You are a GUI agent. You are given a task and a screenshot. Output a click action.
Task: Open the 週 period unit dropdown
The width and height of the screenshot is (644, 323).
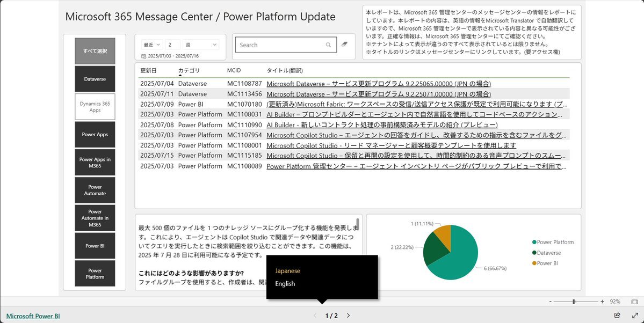click(x=201, y=45)
